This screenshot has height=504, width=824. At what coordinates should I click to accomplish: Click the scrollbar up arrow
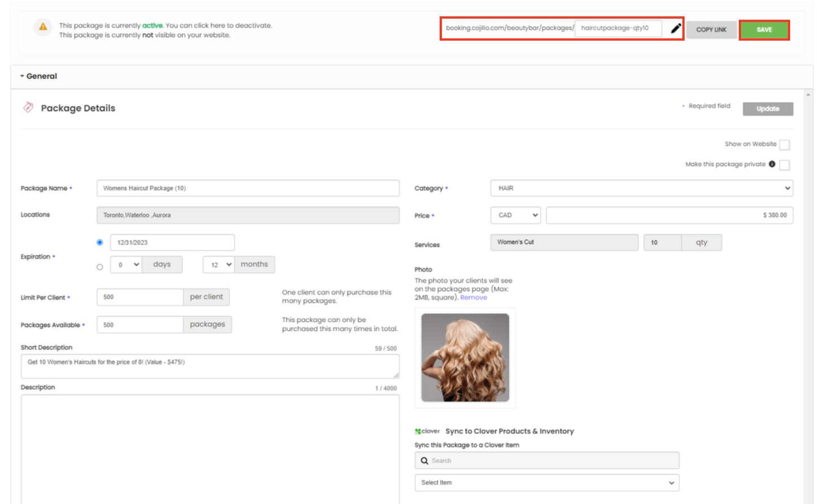(x=809, y=95)
